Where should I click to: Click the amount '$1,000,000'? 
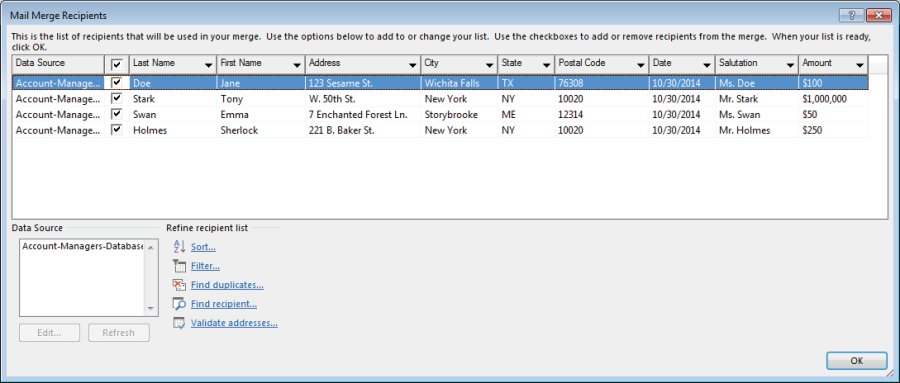coord(824,99)
